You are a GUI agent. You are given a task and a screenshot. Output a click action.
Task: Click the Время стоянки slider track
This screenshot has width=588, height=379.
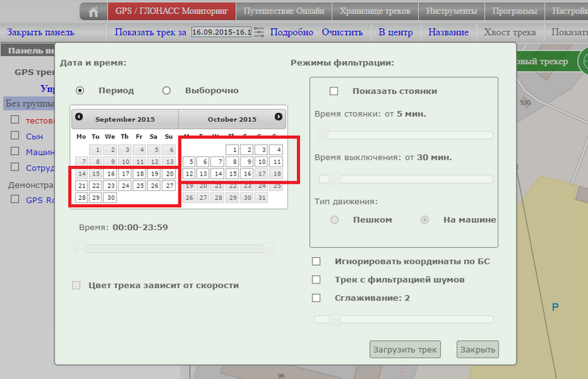pyautogui.click(x=404, y=135)
